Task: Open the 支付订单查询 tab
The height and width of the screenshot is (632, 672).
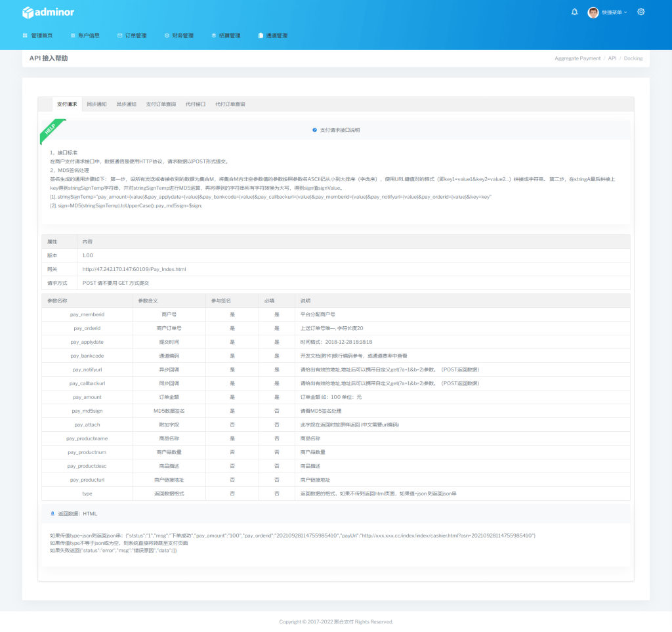Action: click(x=161, y=104)
